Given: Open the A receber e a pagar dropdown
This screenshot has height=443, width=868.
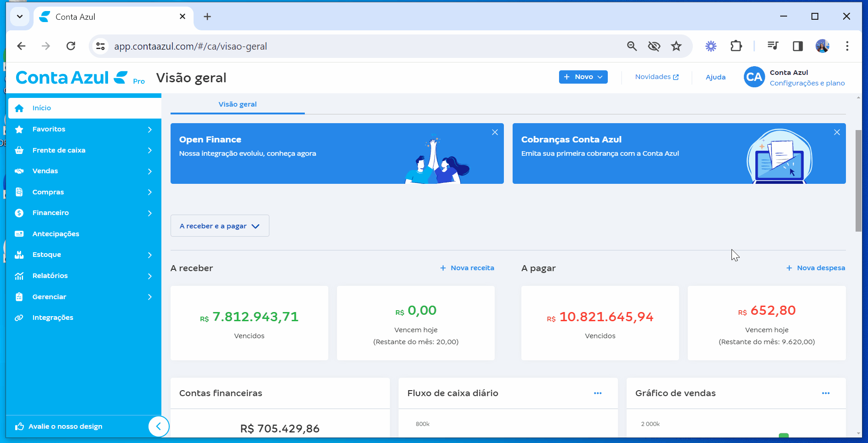Looking at the screenshot, I should 220,226.
